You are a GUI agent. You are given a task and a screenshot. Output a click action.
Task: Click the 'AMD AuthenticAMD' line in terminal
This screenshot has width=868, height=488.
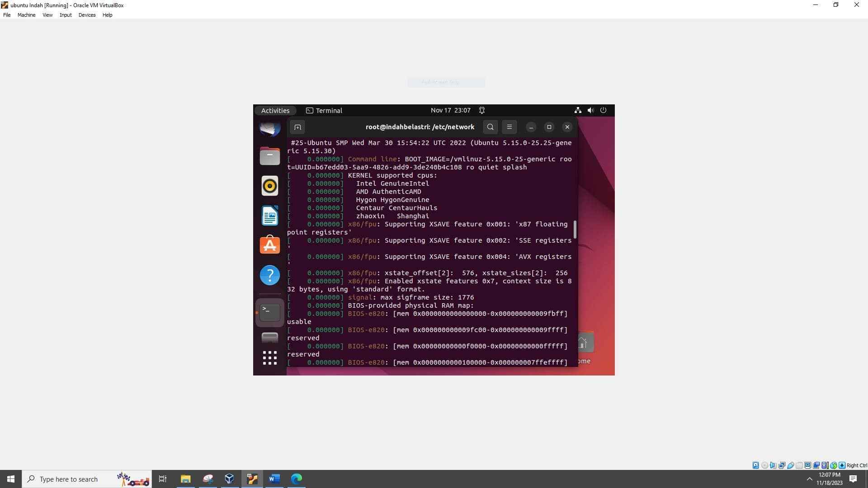coord(388,192)
